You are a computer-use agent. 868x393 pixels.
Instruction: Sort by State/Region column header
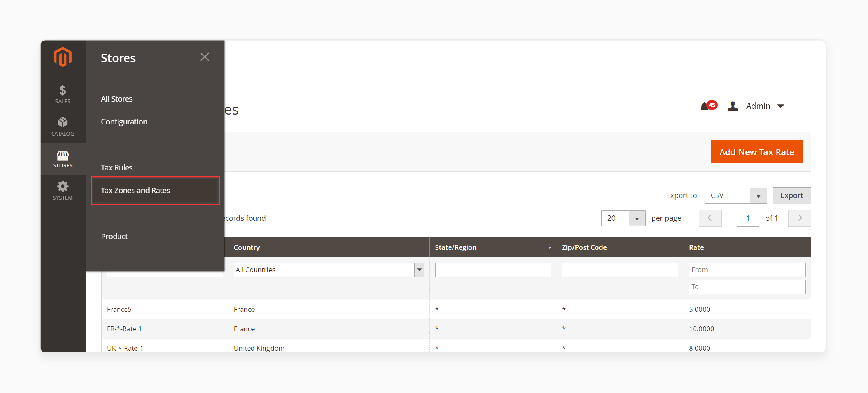point(493,247)
